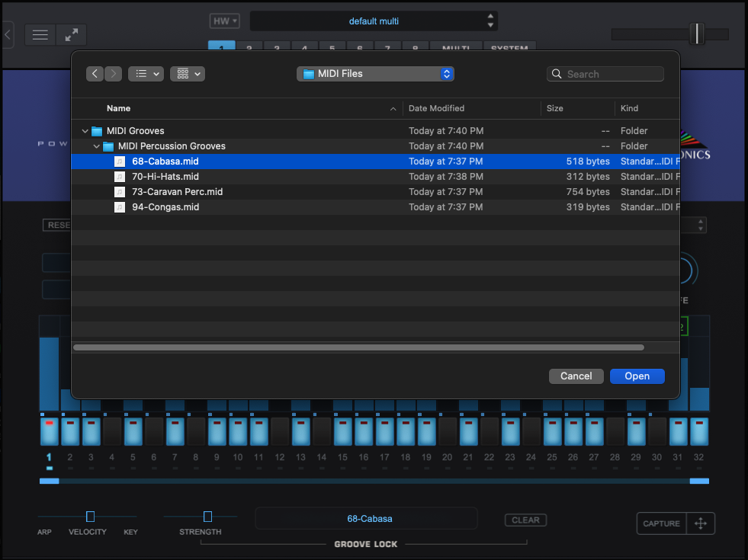Click the 94-Congas.mid file icon
748x560 pixels.
[x=120, y=206]
